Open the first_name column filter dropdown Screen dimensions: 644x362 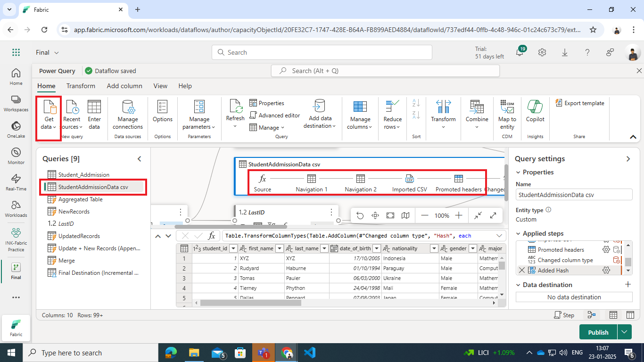tap(279, 248)
